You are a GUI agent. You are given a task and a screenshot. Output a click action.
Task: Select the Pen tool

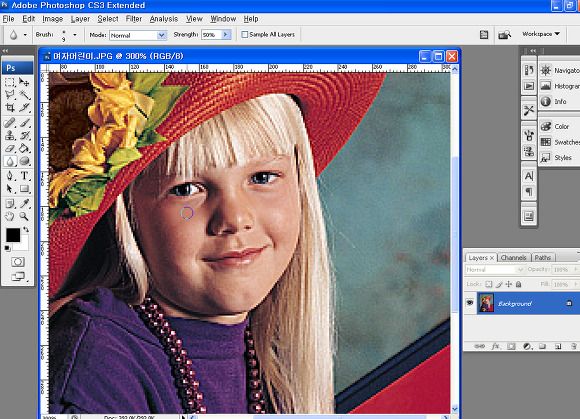point(10,176)
